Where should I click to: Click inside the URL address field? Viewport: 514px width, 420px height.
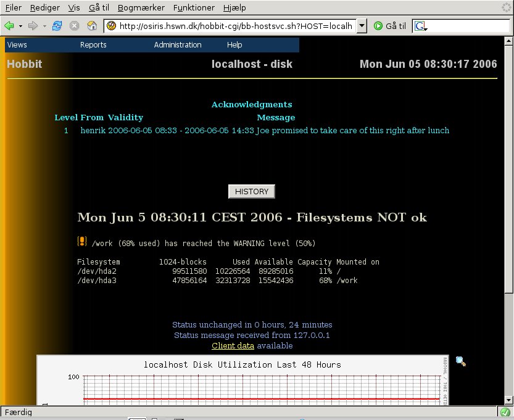pos(234,26)
